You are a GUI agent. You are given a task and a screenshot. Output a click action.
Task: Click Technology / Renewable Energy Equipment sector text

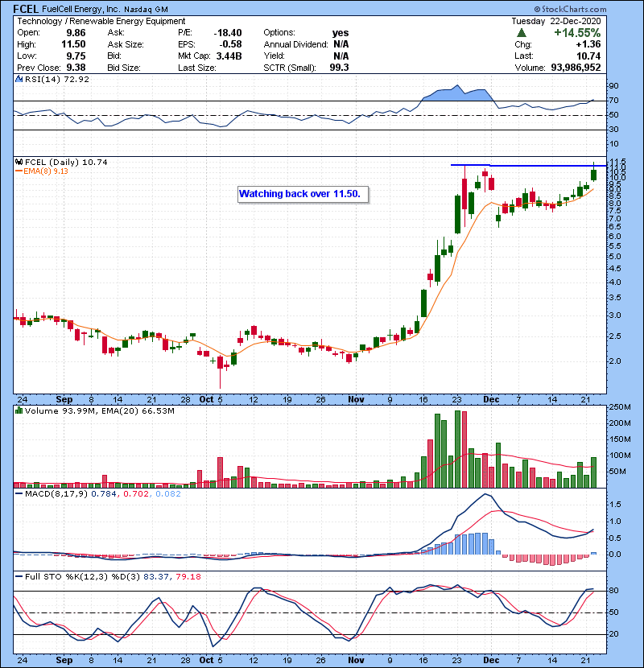tap(101, 21)
